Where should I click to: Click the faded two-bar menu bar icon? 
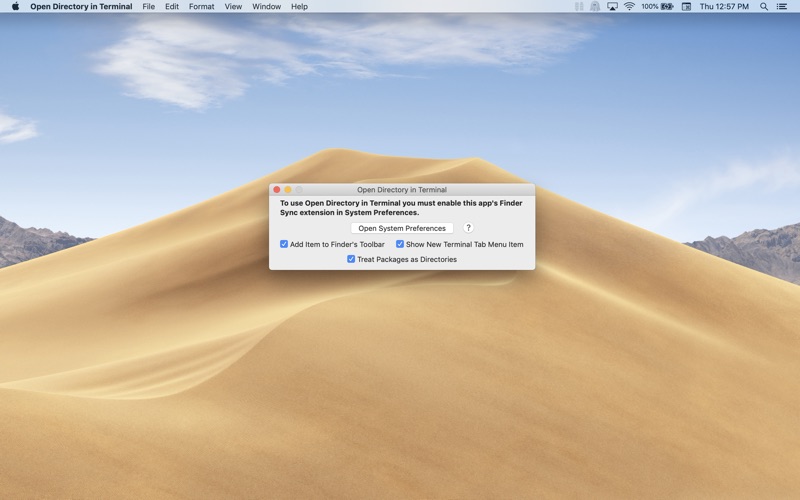tap(579, 7)
